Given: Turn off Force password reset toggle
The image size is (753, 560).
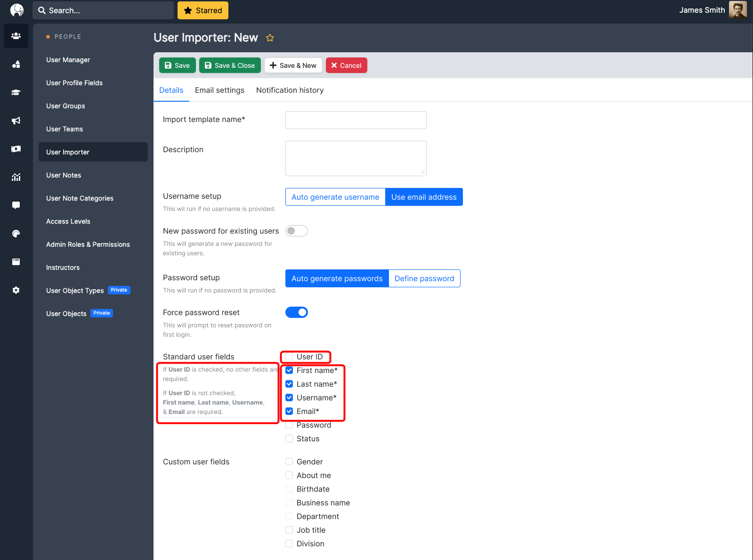Looking at the screenshot, I should point(296,312).
